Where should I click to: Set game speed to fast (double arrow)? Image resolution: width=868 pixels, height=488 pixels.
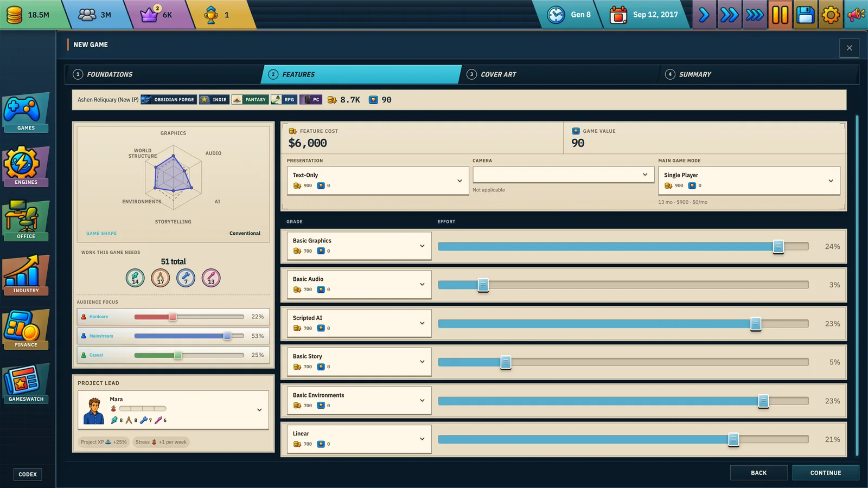tap(729, 15)
